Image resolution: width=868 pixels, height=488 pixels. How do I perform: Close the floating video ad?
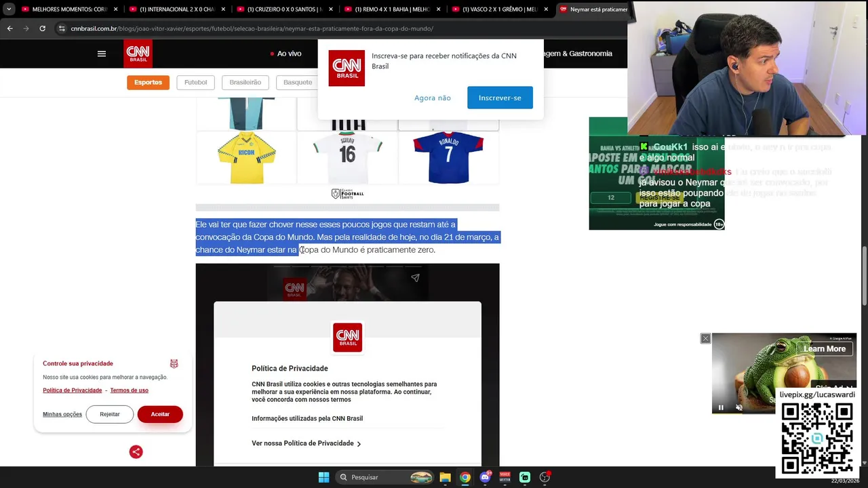click(705, 338)
